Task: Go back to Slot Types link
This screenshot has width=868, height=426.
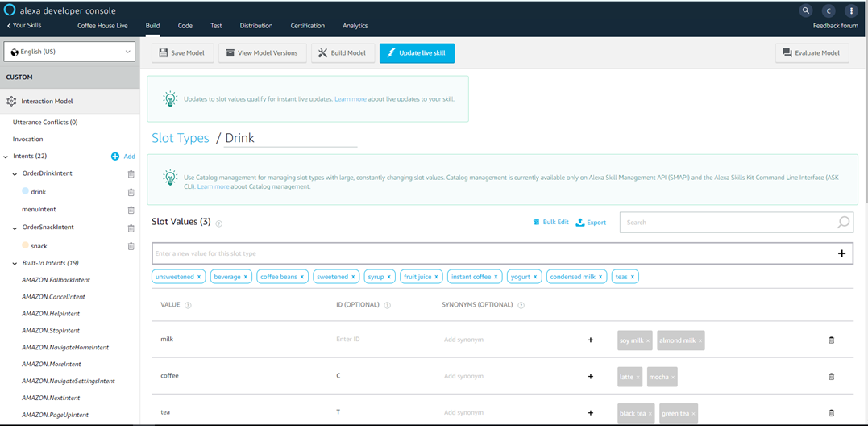Action: [180, 138]
